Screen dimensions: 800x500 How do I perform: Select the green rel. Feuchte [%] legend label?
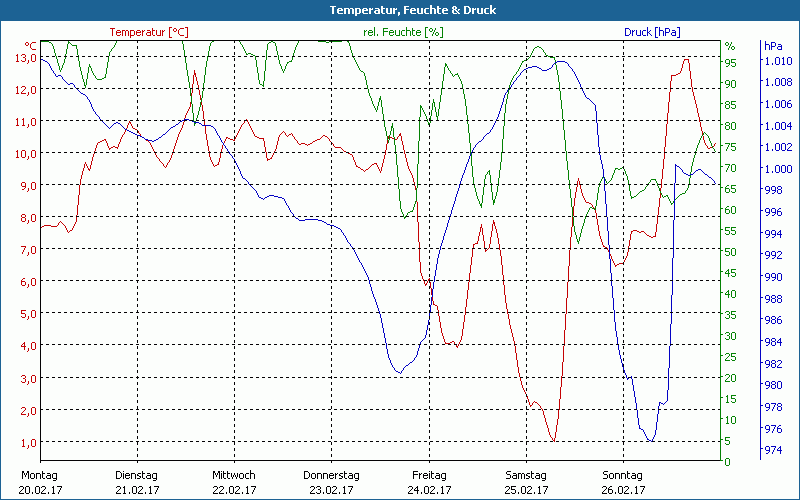(x=401, y=32)
